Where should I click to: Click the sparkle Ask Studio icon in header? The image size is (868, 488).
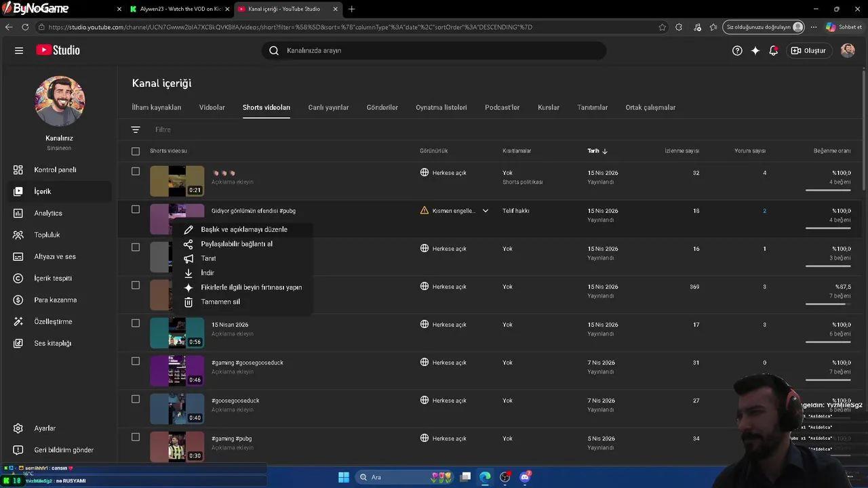click(x=755, y=50)
